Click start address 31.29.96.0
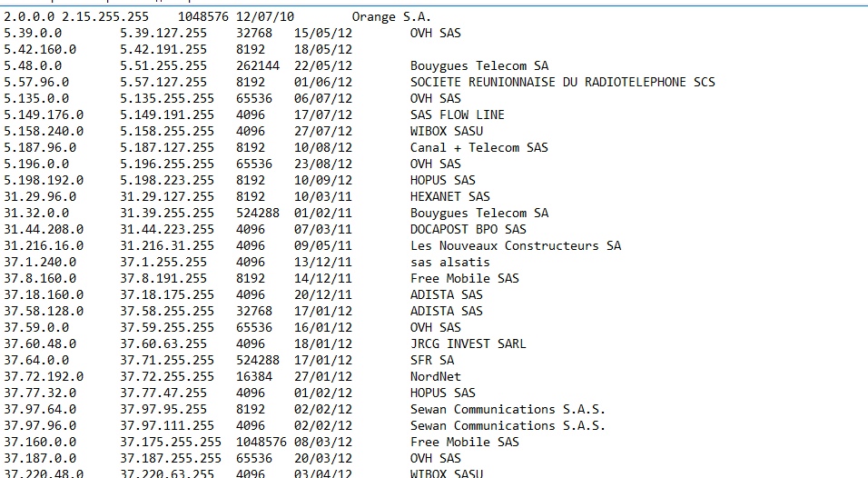Screen dimensions: 868x478 [x=40, y=196]
